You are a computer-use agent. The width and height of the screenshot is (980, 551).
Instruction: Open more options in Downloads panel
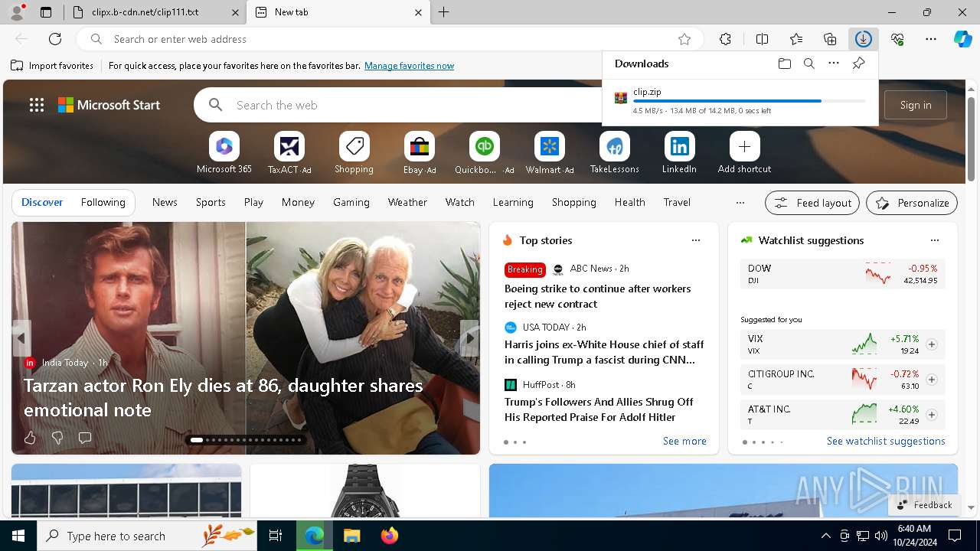point(834,64)
